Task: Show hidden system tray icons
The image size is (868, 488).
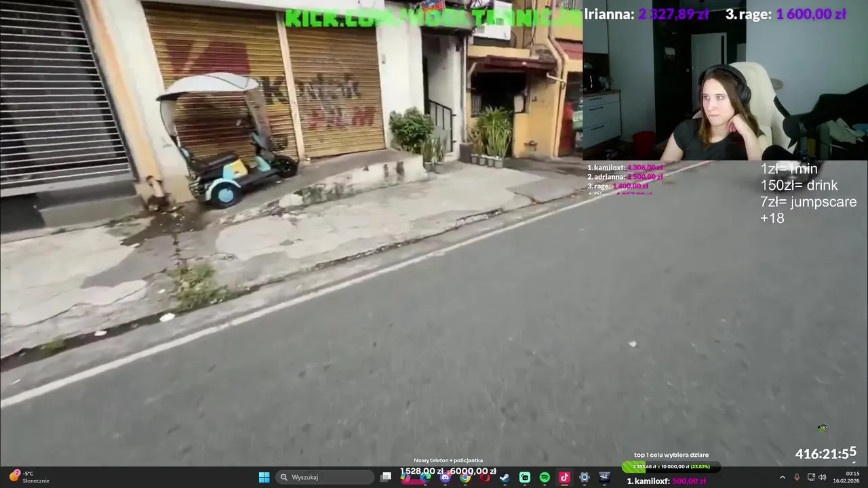Action: (782, 477)
